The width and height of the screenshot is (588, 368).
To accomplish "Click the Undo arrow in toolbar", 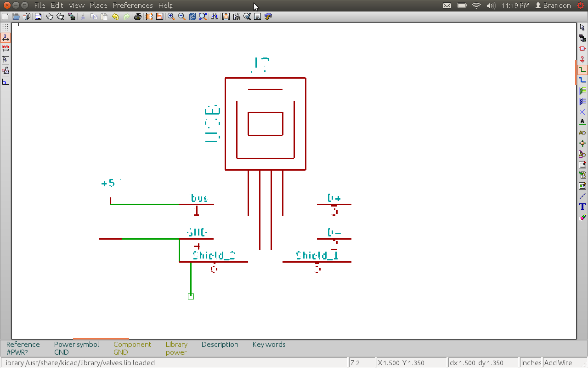I will [x=115, y=17].
